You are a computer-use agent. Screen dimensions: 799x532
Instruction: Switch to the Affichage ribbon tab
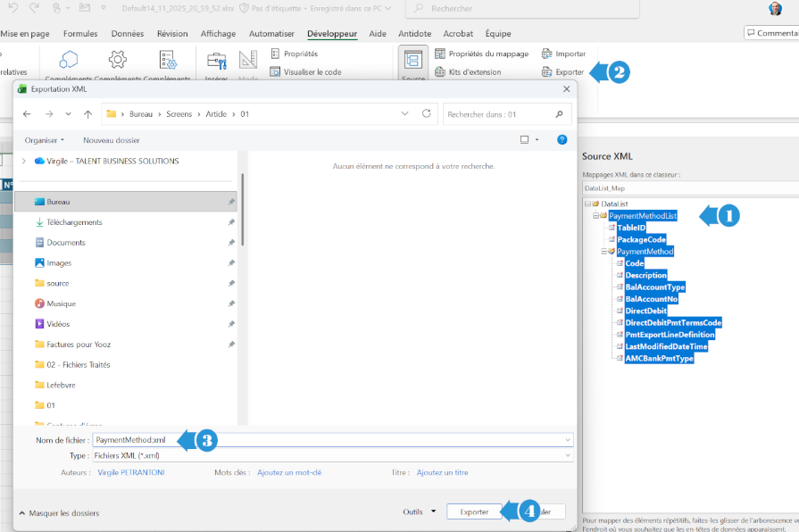pyautogui.click(x=218, y=34)
